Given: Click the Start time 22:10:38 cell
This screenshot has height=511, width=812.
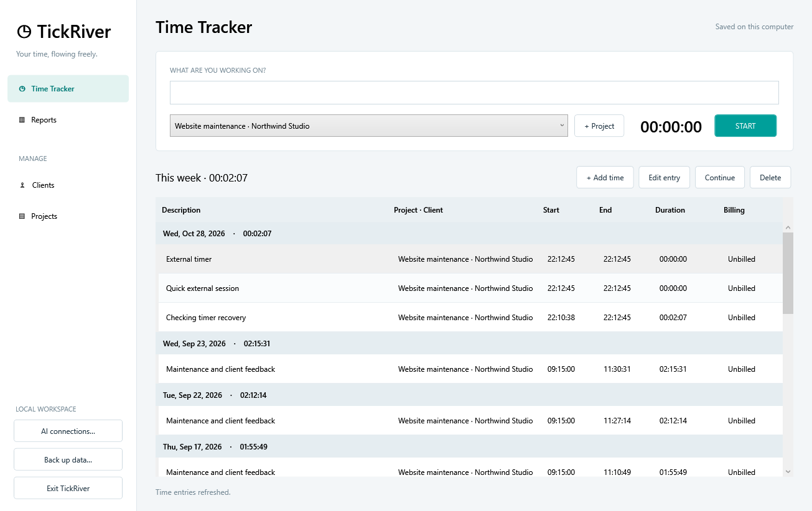Looking at the screenshot, I should pos(561,318).
